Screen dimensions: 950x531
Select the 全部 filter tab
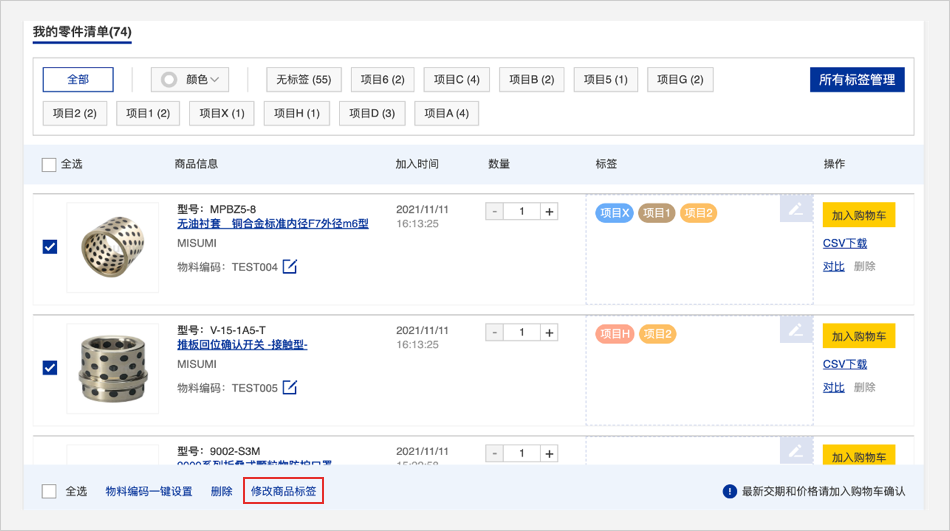(x=78, y=80)
